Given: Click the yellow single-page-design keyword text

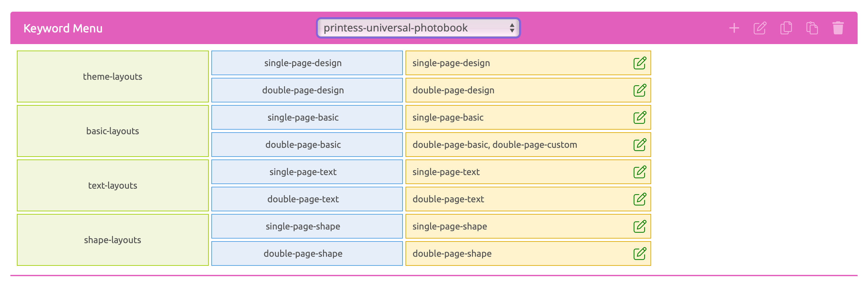Looking at the screenshot, I should [451, 63].
